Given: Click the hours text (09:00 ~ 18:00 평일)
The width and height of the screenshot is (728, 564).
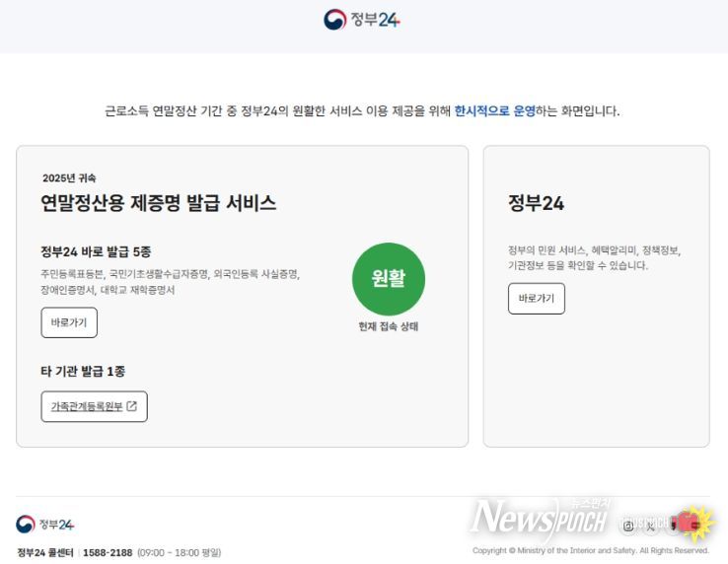Looking at the screenshot, I should pos(180,553).
